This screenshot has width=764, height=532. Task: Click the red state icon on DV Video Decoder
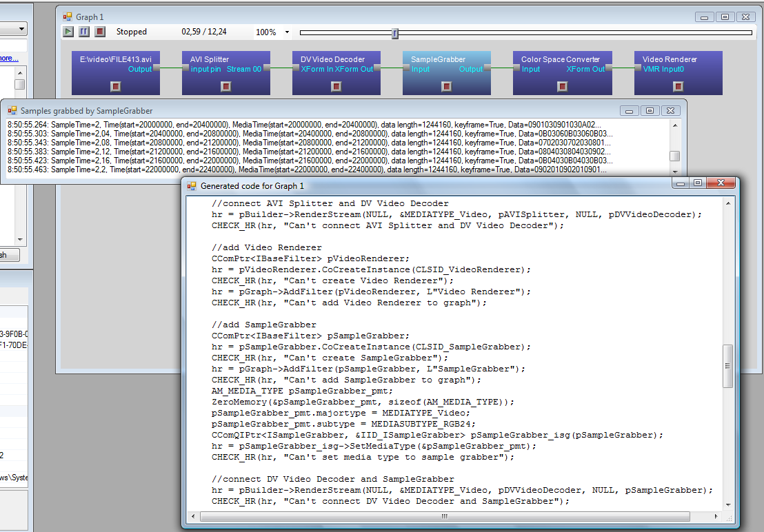[336, 87]
